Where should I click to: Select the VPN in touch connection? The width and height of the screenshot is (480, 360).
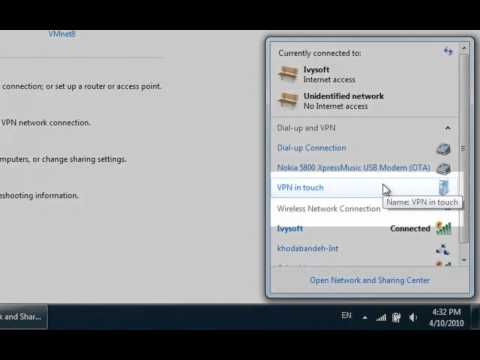(365, 187)
